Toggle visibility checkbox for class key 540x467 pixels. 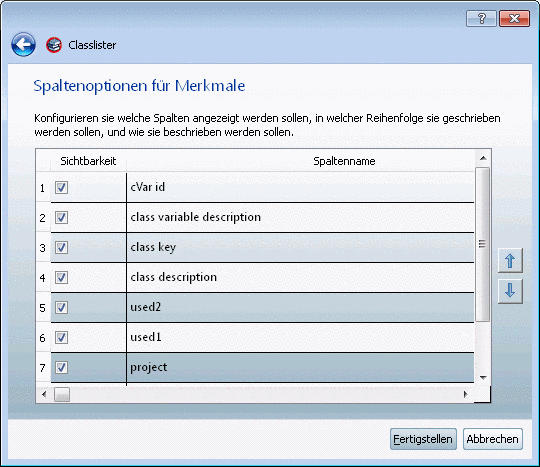(x=61, y=248)
